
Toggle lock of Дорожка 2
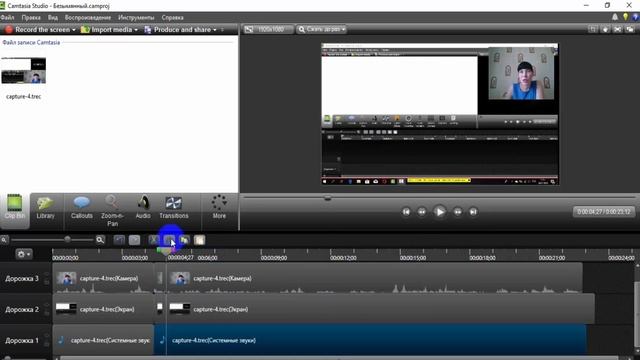click(47, 313)
